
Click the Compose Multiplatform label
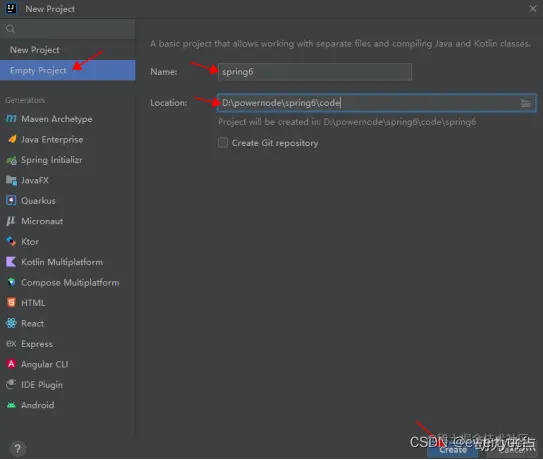70,283
